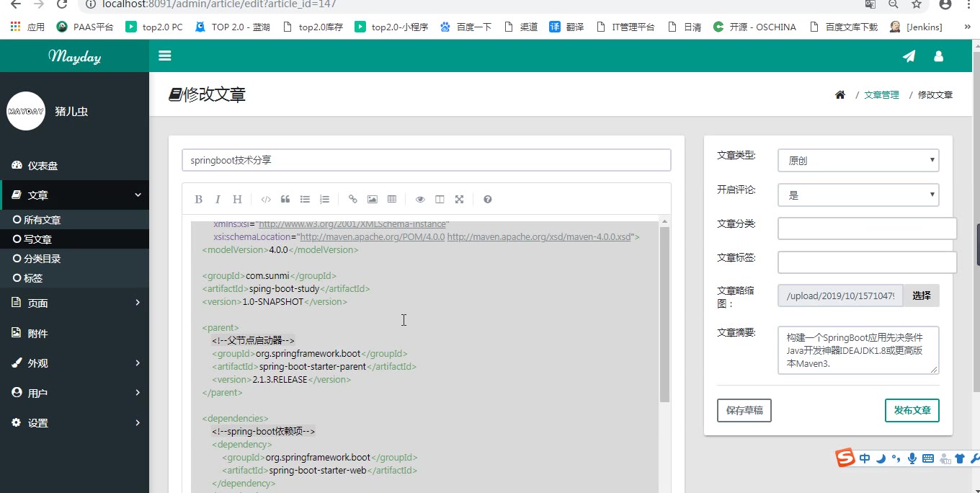The height and width of the screenshot is (493, 980).
Task: Toggle side-by-side editor view
Action: click(x=440, y=200)
